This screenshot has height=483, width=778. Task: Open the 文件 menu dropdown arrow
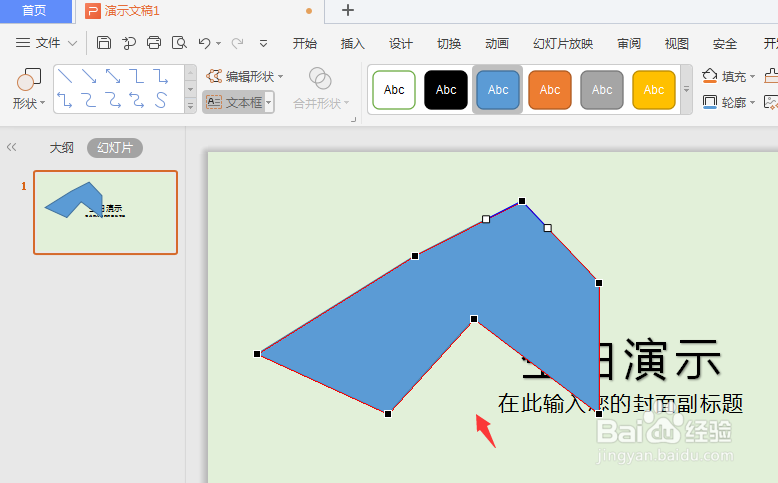click(72, 43)
